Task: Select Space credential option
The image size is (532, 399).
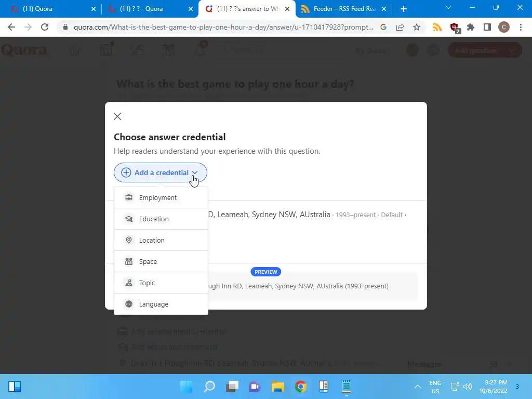Action: pyautogui.click(x=161, y=262)
